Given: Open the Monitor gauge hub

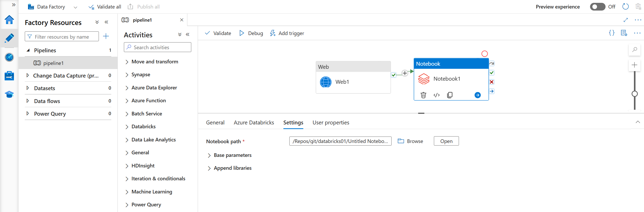Looking at the screenshot, I should [x=9, y=57].
